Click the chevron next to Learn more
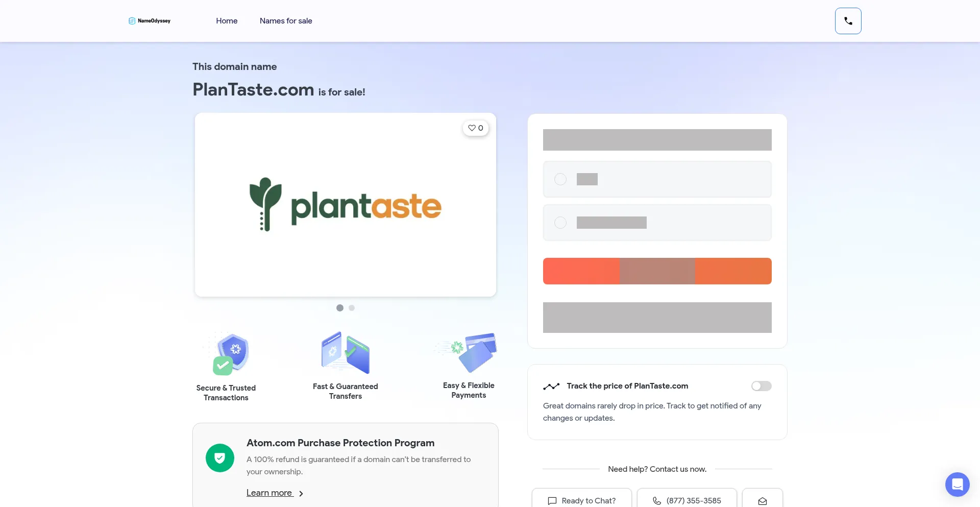980x507 pixels. pos(301,494)
